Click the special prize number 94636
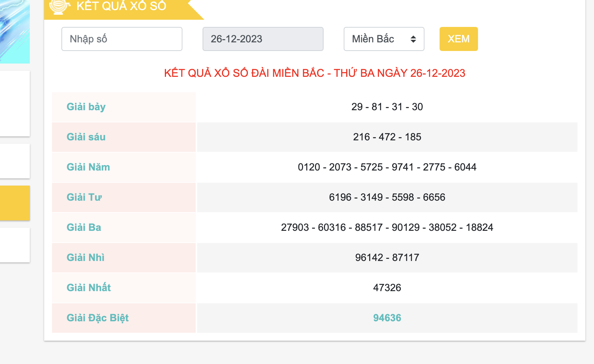Viewport: 594px width, 364px height. pyautogui.click(x=387, y=318)
